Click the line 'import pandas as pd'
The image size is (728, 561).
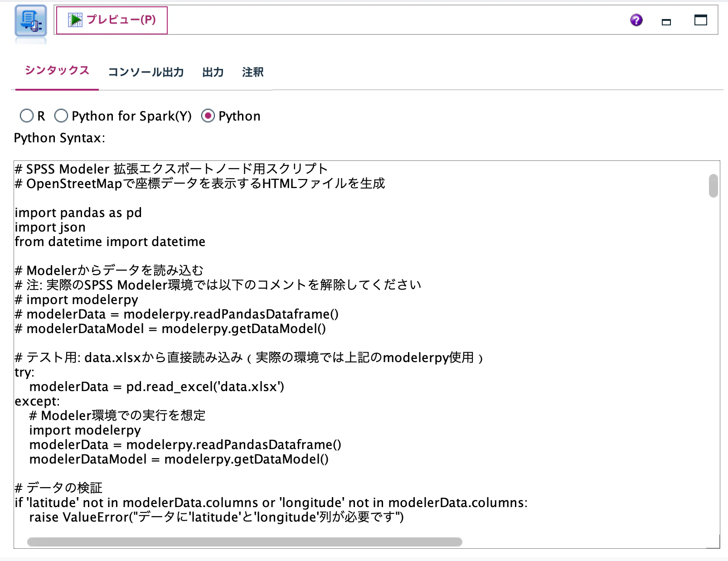pos(78,213)
